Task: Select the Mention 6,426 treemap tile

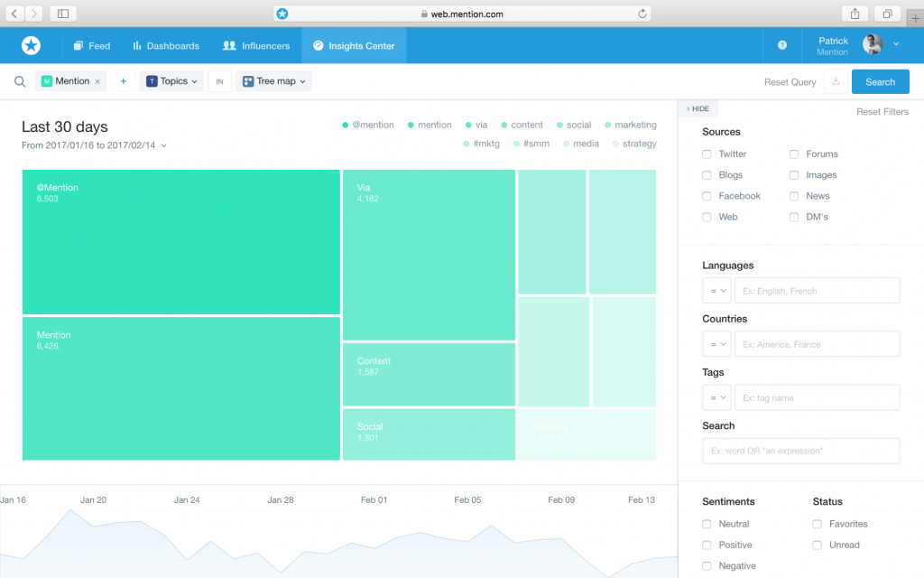Action: click(180, 388)
